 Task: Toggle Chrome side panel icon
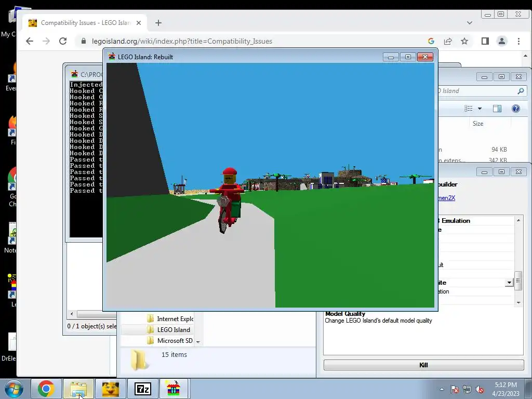click(x=485, y=41)
